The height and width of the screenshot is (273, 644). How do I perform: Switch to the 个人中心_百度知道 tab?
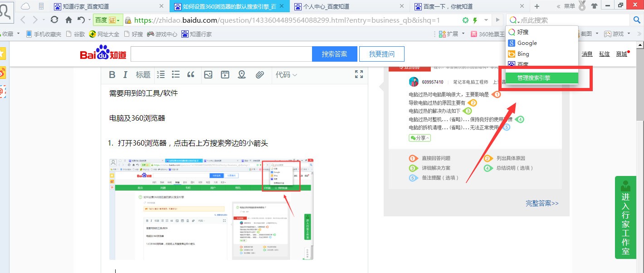point(349,6)
